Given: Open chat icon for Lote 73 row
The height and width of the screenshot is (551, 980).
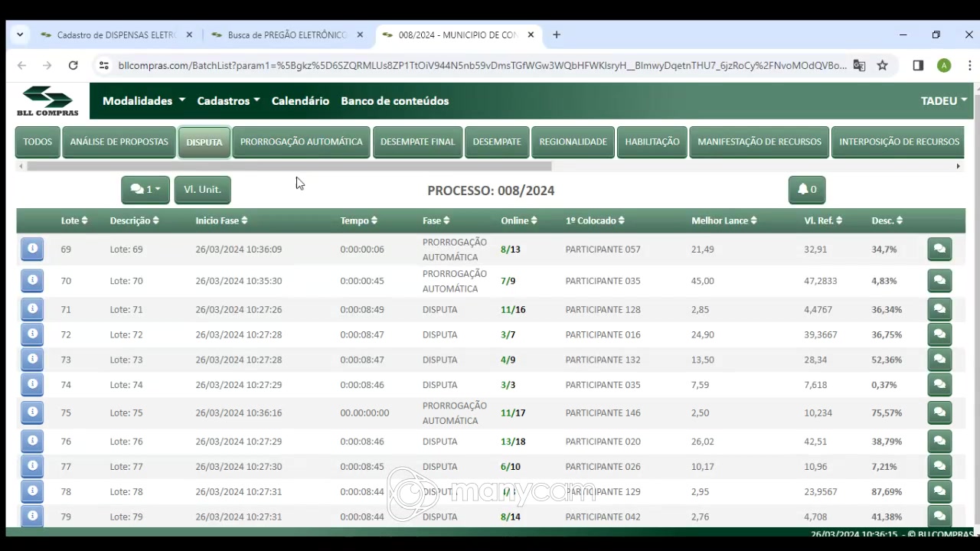Looking at the screenshot, I should point(939,360).
